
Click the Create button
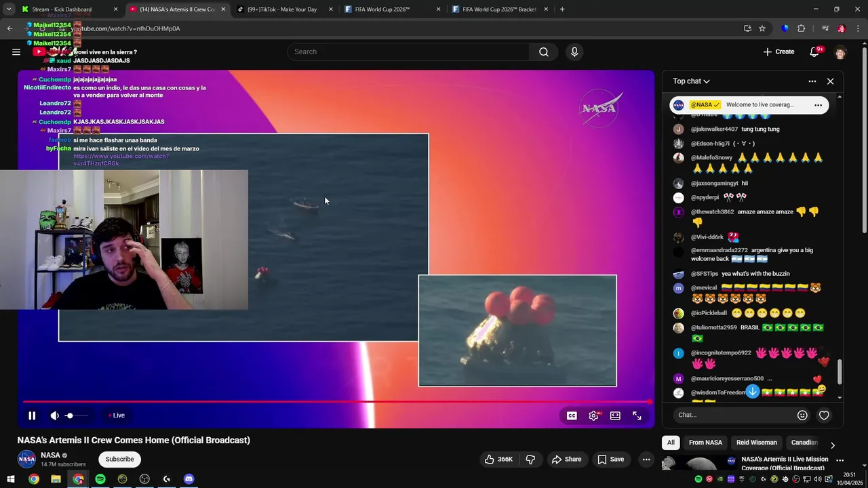tap(778, 52)
